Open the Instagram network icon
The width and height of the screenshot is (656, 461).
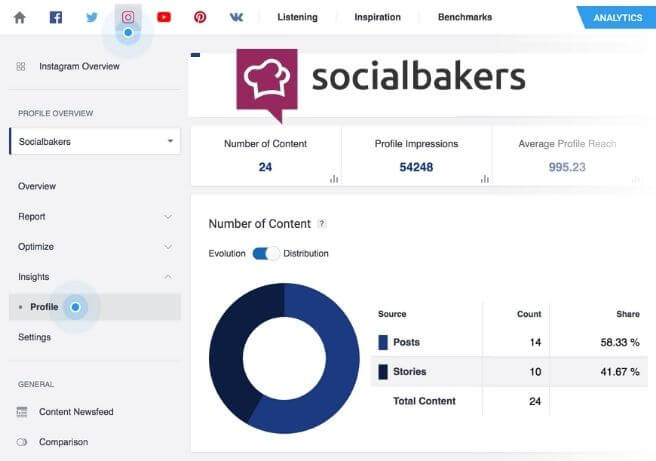(128, 17)
